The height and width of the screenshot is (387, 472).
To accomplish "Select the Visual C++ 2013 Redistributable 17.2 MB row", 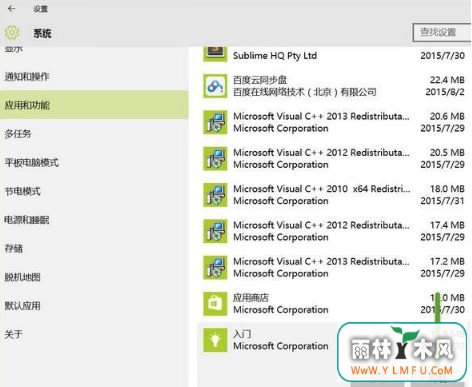I will click(334, 268).
